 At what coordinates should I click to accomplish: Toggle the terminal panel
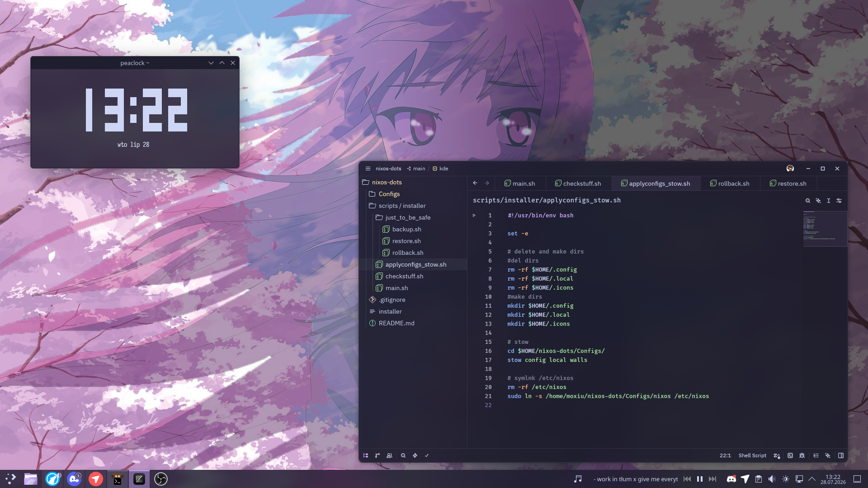coord(790,455)
